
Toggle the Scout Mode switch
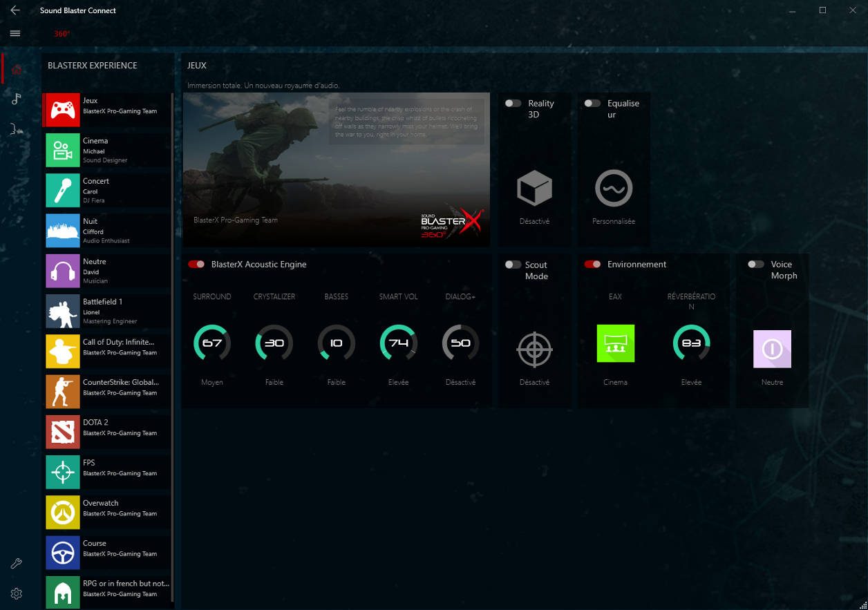pyautogui.click(x=513, y=265)
